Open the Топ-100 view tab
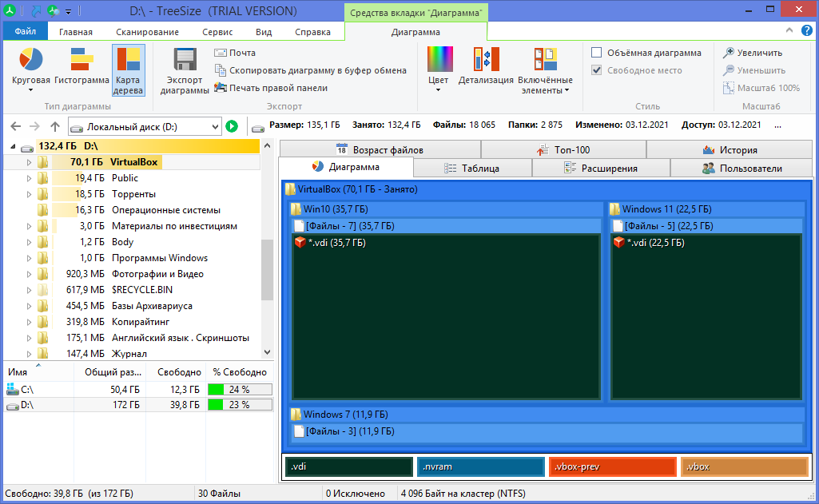 pyautogui.click(x=563, y=150)
